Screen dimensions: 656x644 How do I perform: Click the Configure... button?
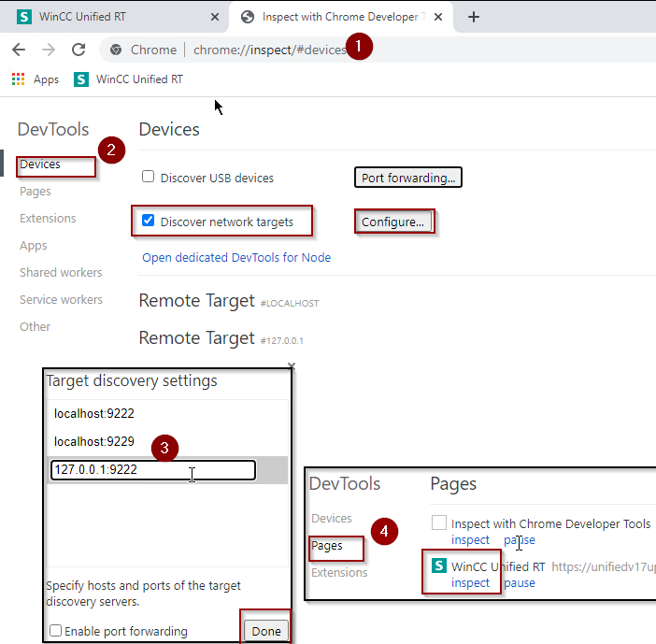[x=392, y=222]
